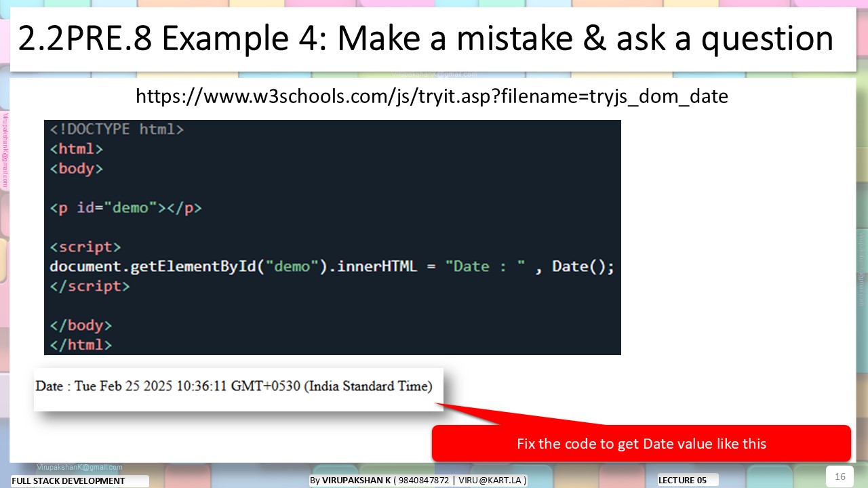Click the document.getElementById code line
This screenshot has height=488, width=868.
[332, 266]
